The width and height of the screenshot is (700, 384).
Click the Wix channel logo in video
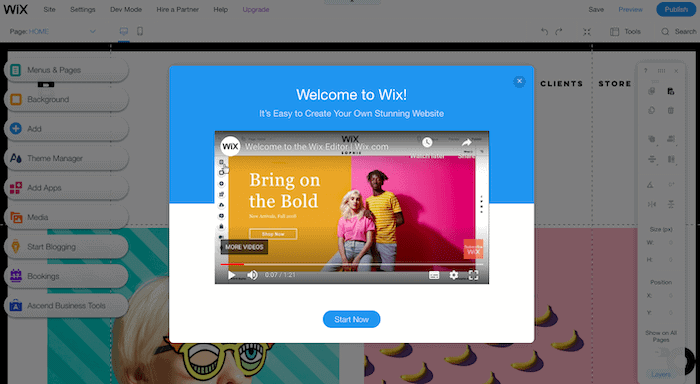[x=230, y=146]
